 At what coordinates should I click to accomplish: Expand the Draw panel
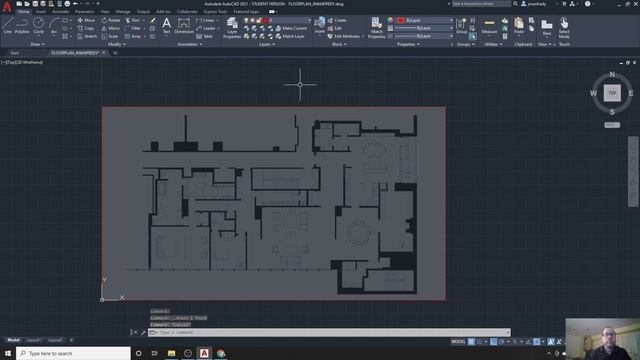(38, 44)
